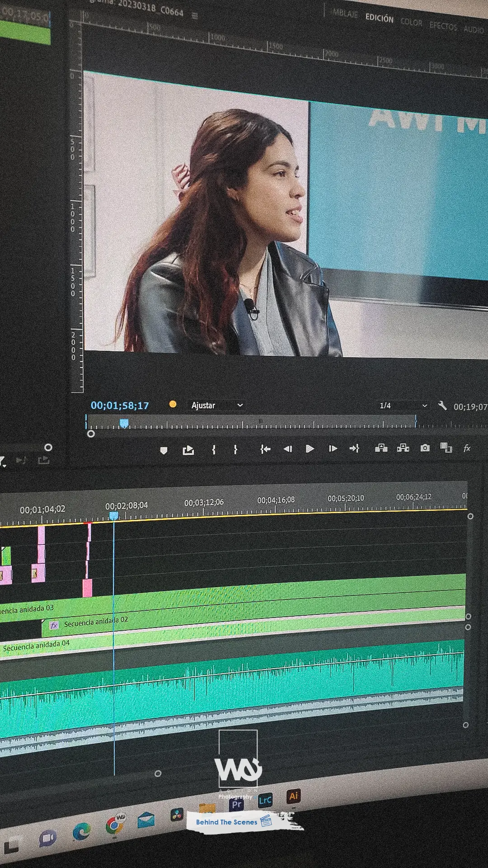Open the Mail app from the taskbar
The width and height of the screenshot is (488, 868).
click(146, 820)
